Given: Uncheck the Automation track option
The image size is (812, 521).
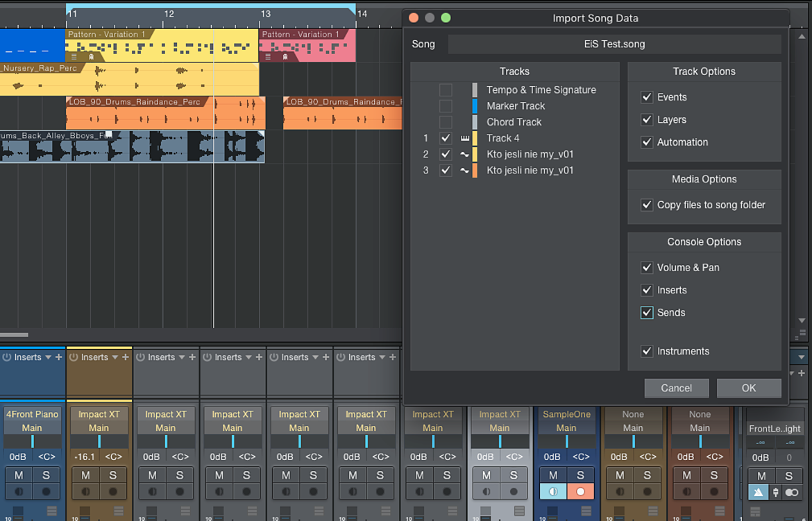Looking at the screenshot, I should [647, 142].
